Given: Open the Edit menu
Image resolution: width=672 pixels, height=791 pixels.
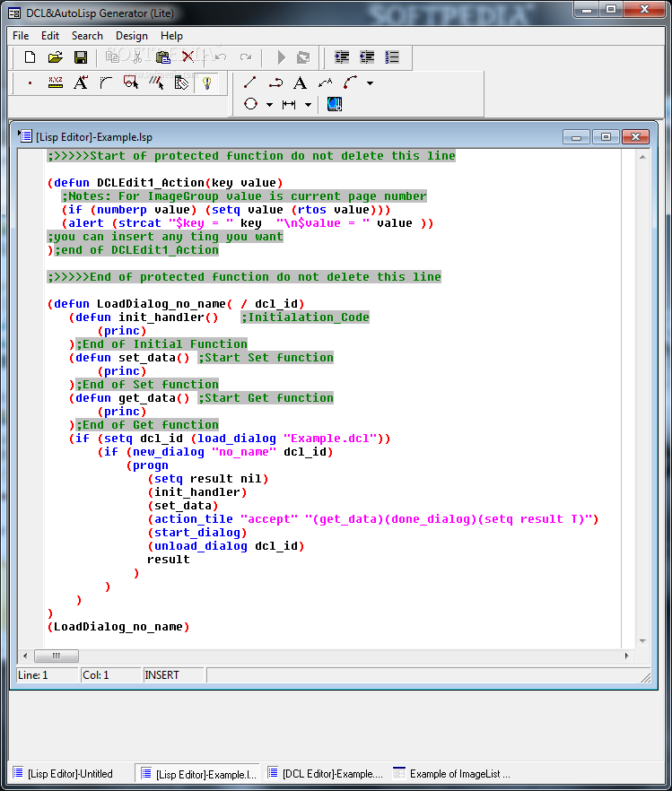Looking at the screenshot, I should (50, 36).
